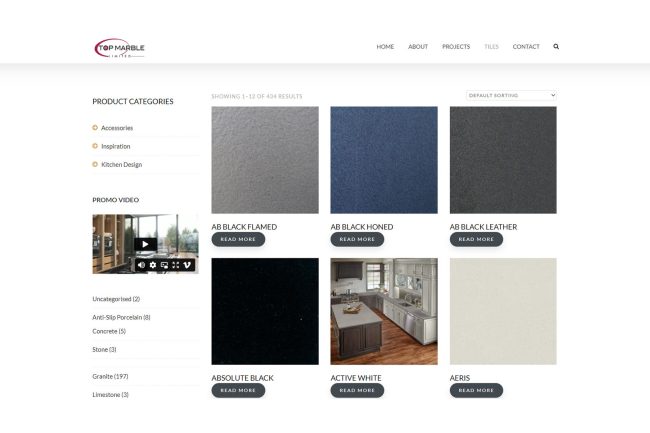Mute the promo video volume
This screenshot has height=433, width=650.
coord(141,265)
